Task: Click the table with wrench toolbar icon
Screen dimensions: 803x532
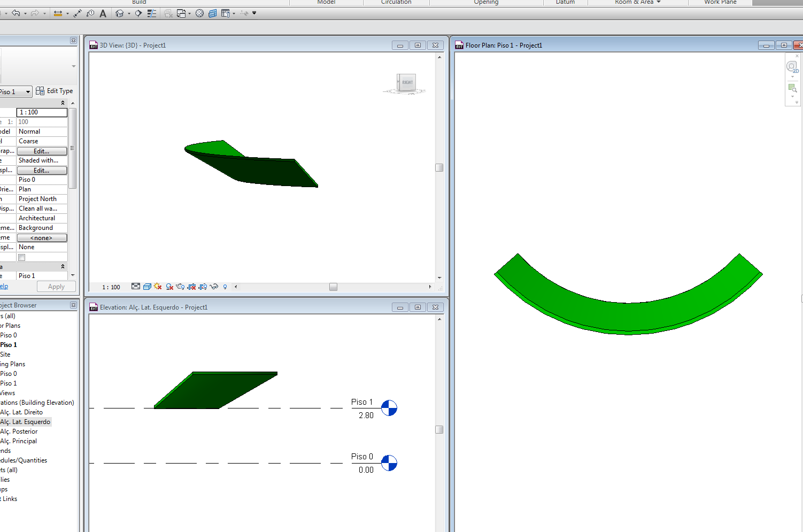Action: 226,13
